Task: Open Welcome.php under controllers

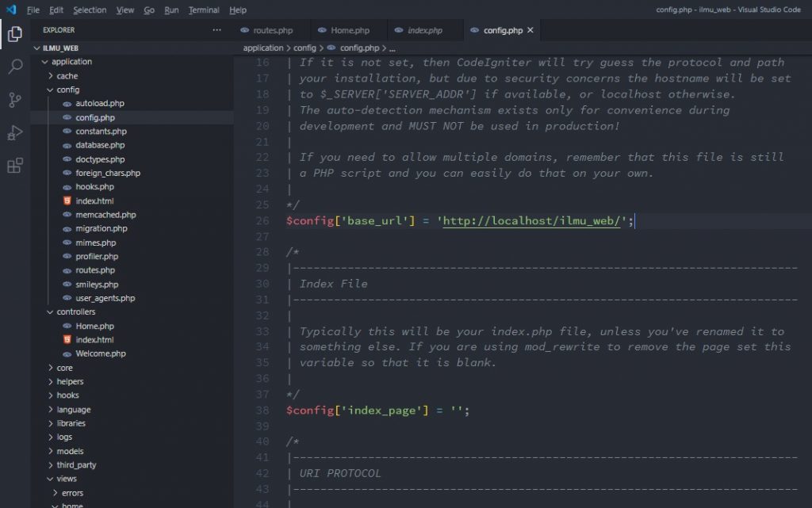Action: pos(100,353)
